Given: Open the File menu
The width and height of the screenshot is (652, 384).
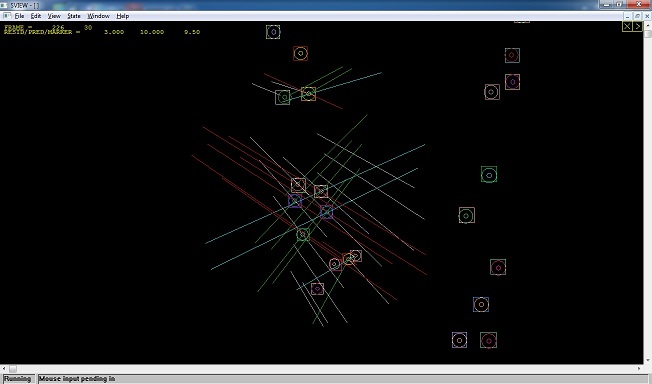Looking at the screenshot, I should (20, 16).
